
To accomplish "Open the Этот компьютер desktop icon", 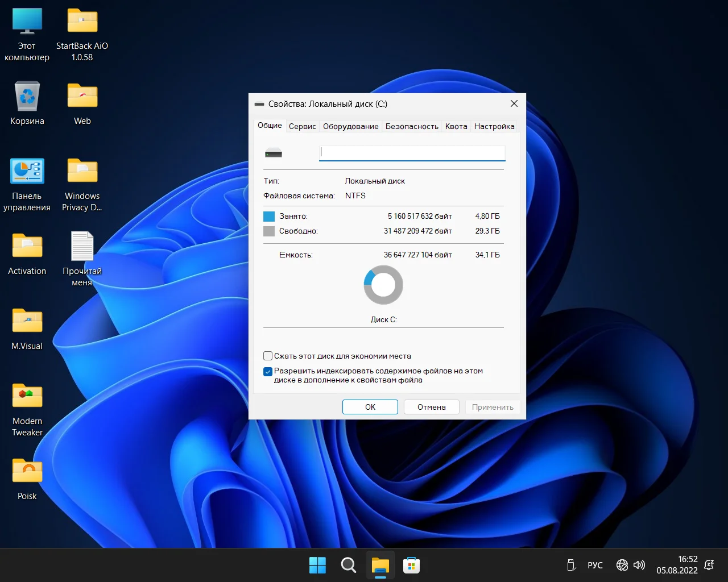I will click(27, 35).
